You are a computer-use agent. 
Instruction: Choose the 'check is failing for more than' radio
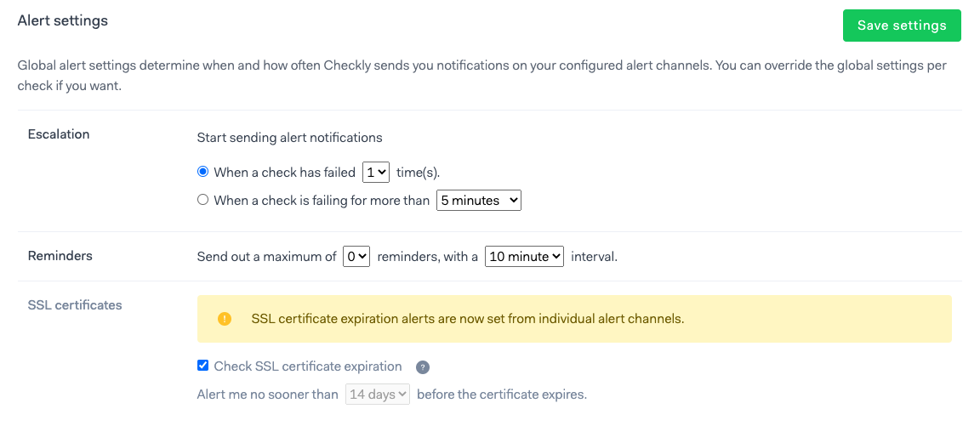pos(202,200)
